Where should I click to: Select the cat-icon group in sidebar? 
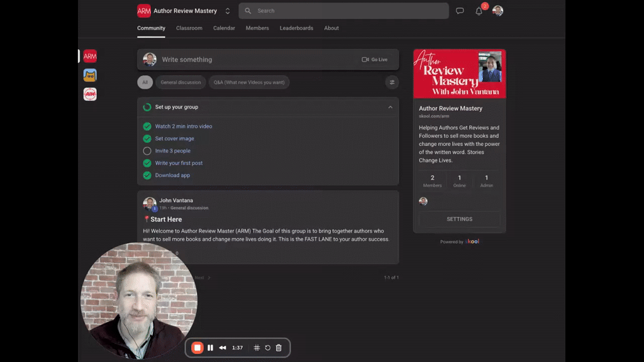[90, 75]
